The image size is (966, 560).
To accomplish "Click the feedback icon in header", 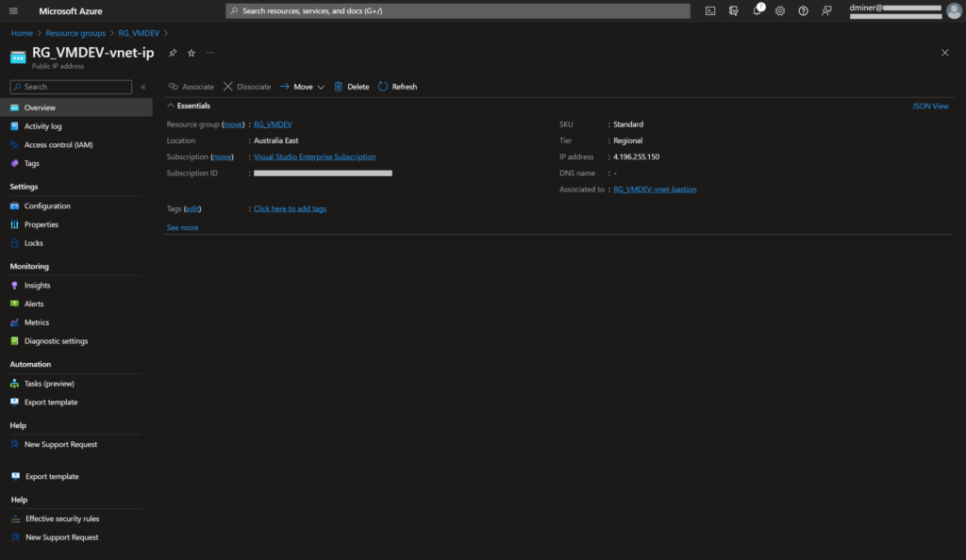I will pyautogui.click(x=826, y=11).
